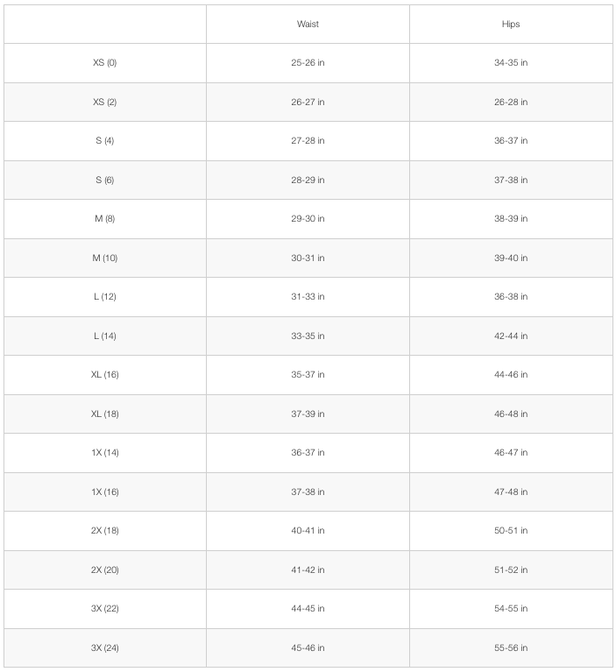Select the 2X (20) size cell
The width and height of the screenshot is (616, 672).
pos(104,570)
